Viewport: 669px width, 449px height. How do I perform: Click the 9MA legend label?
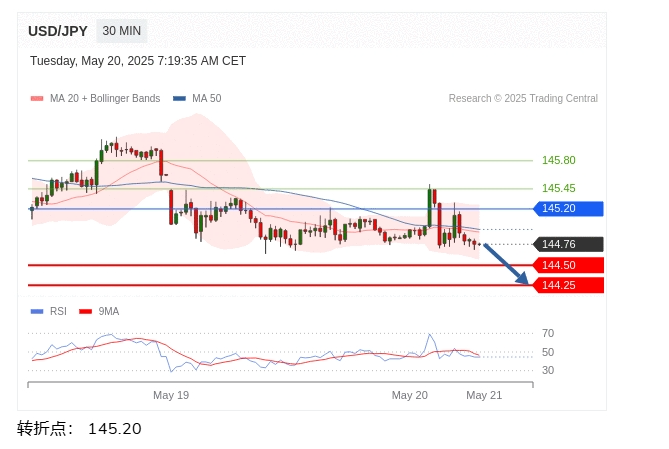109,312
